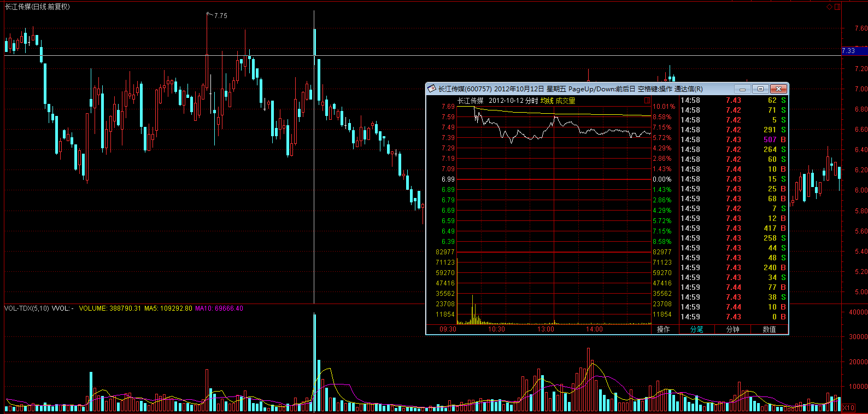
Task: Switch to the 分钟 tab
Action: click(733, 329)
